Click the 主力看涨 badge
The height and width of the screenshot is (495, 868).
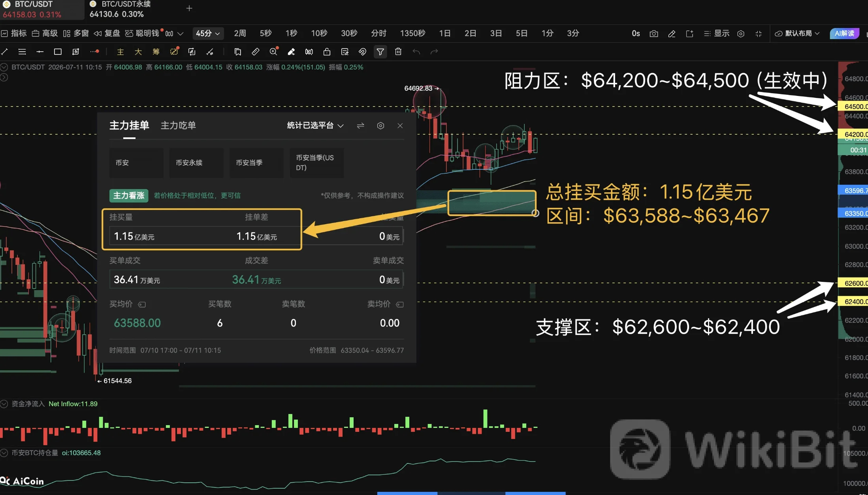pos(129,195)
